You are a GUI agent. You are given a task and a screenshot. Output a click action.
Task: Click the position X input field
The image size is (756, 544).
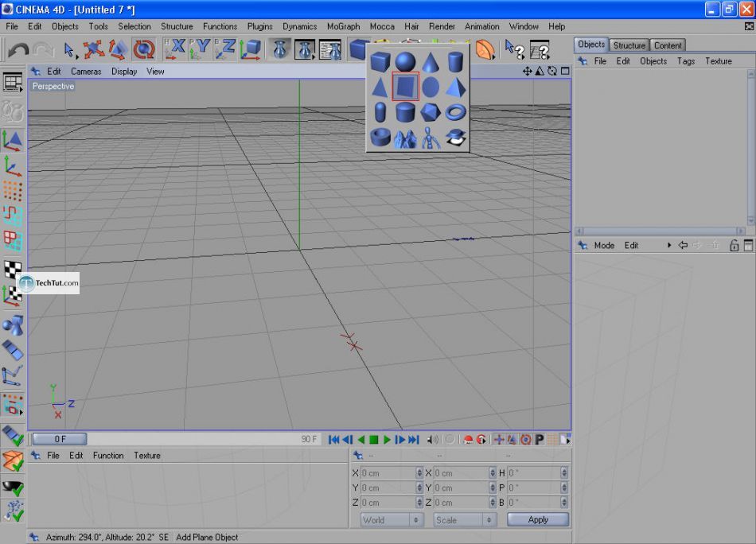[388, 473]
